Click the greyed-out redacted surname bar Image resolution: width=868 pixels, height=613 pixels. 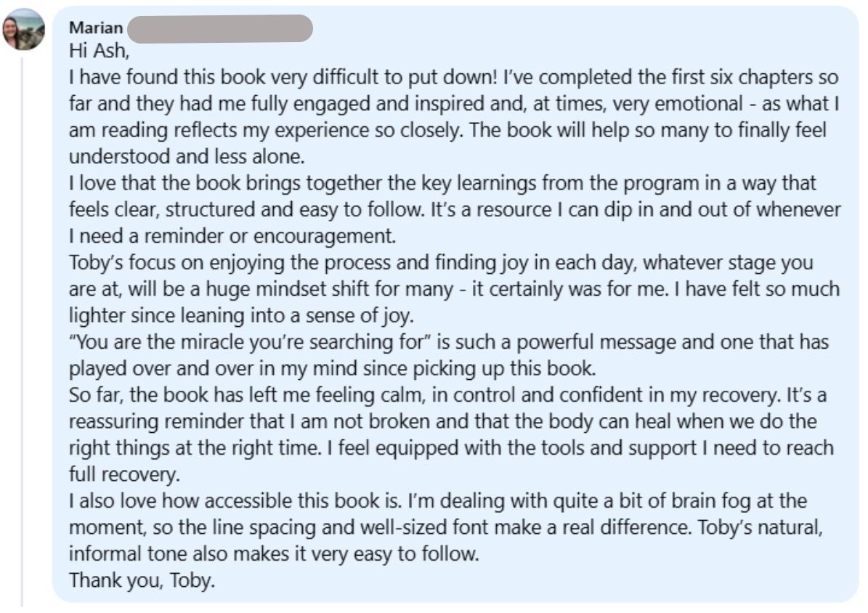(x=220, y=28)
